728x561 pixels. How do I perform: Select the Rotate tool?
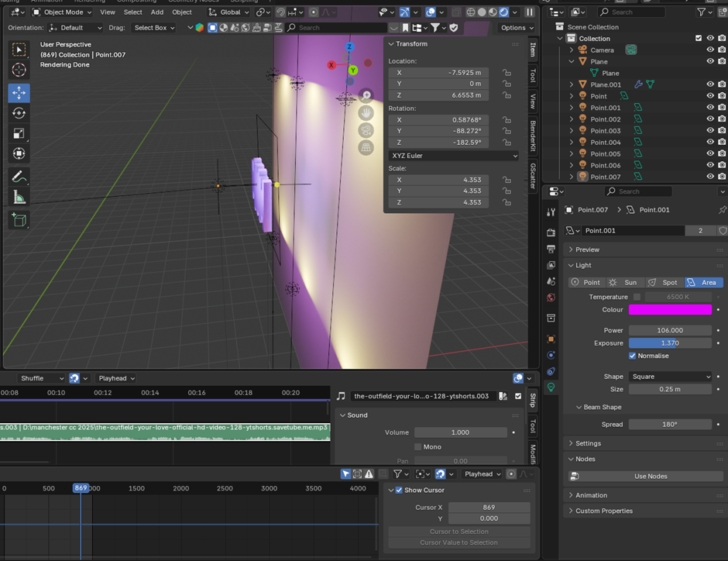pyautogui.click(x=19, y=113)
